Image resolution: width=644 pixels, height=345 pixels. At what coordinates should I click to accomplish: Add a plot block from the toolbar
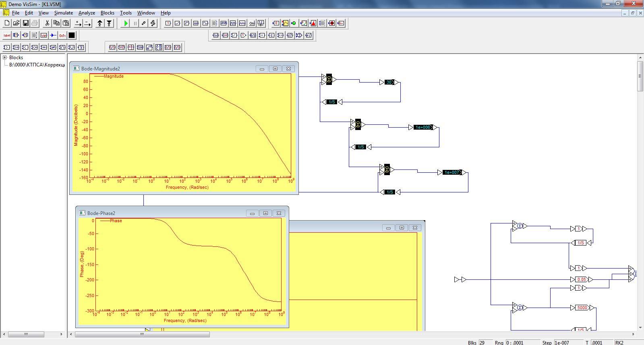tap(285, 23)
